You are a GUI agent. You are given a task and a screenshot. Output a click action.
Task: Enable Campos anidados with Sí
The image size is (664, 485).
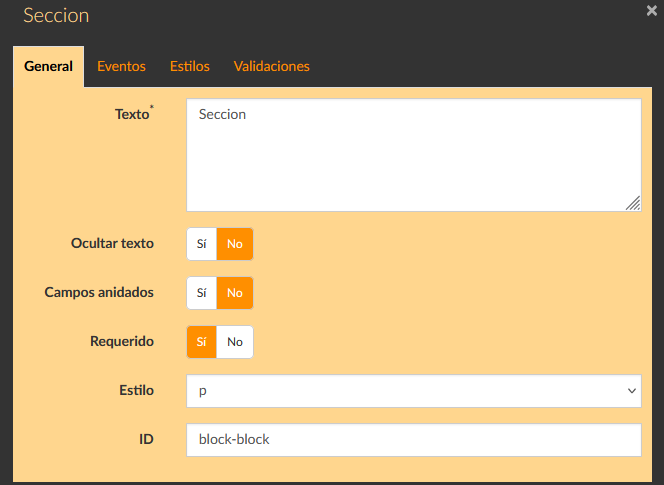[201, 293]
